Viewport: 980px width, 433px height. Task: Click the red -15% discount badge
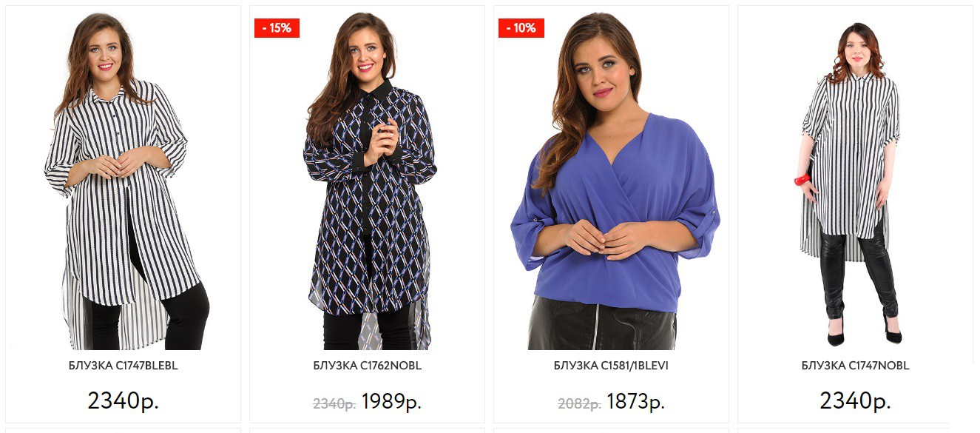click(277, 28)
